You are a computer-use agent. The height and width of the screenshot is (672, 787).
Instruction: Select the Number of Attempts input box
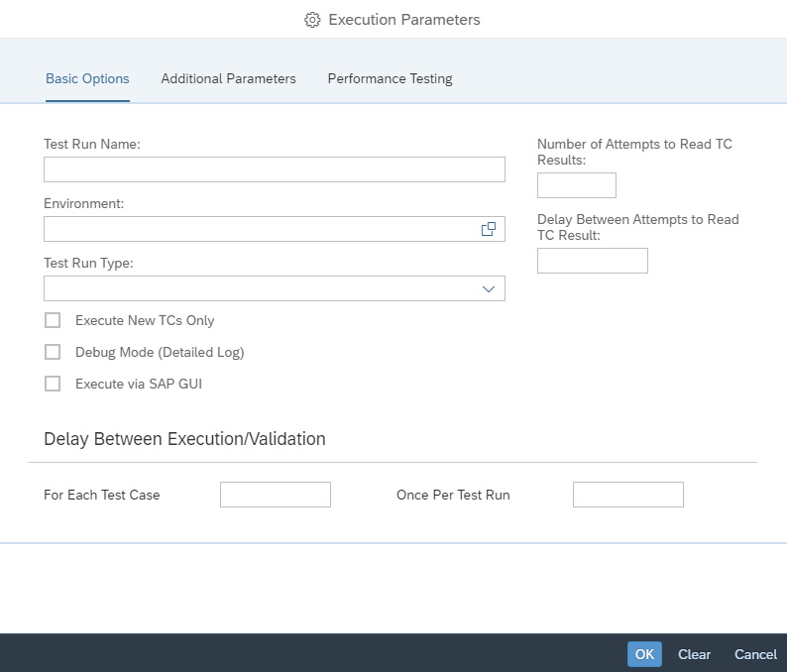576,185
